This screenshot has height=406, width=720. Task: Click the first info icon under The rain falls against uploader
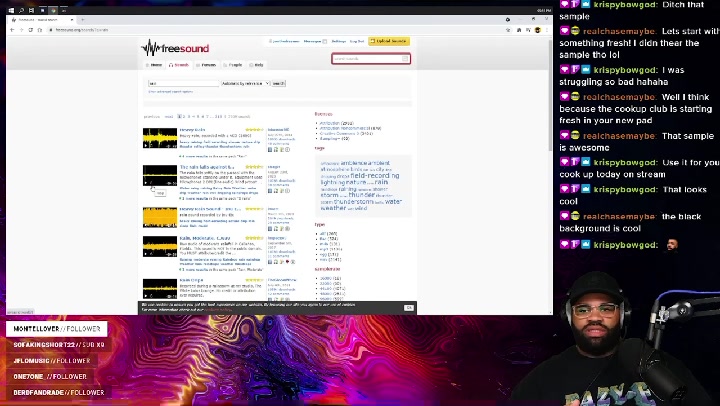(270, 191)
